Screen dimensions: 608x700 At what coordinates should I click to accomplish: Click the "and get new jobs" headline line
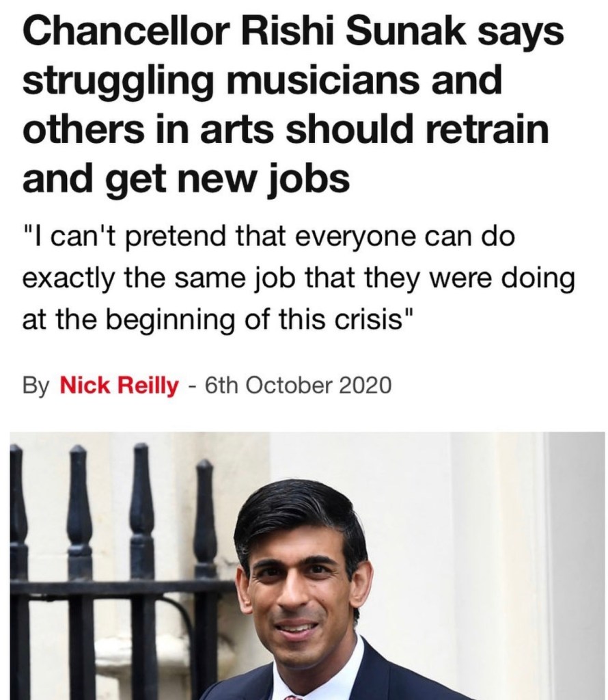click(186, 178)
